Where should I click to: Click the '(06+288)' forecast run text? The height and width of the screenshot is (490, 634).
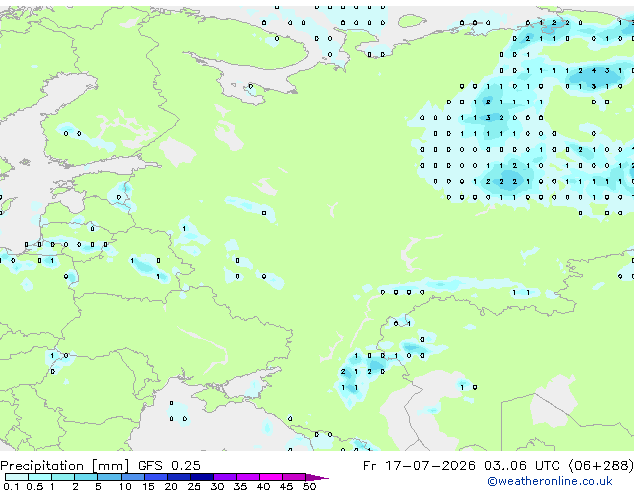click(x=601, y=466)
